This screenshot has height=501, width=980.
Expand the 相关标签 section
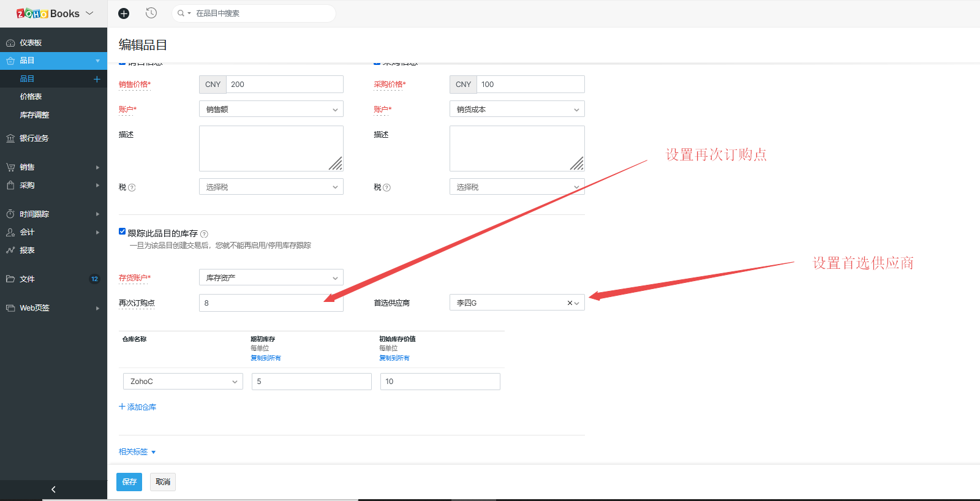coord(137,452)
